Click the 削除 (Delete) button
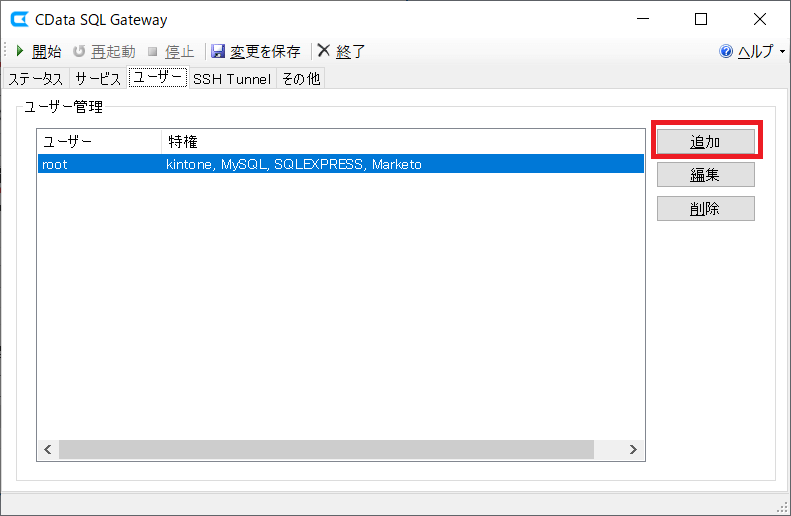This screenshot has height=516, width=791. coord(706,208)
